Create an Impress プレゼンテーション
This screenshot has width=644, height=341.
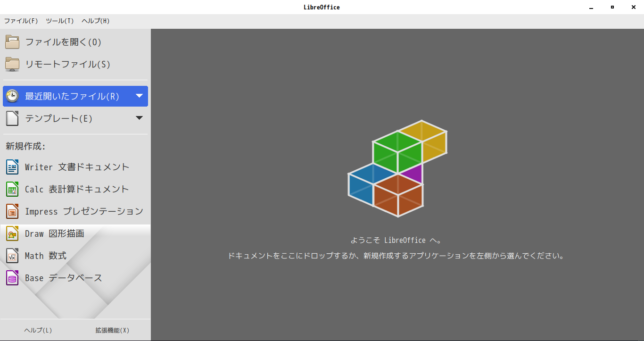coord(75,211)
